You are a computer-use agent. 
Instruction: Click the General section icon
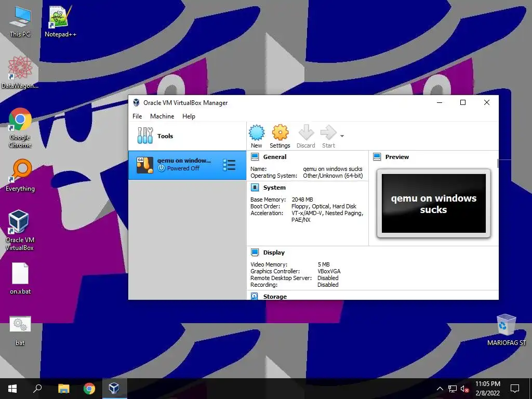(255, 157)
